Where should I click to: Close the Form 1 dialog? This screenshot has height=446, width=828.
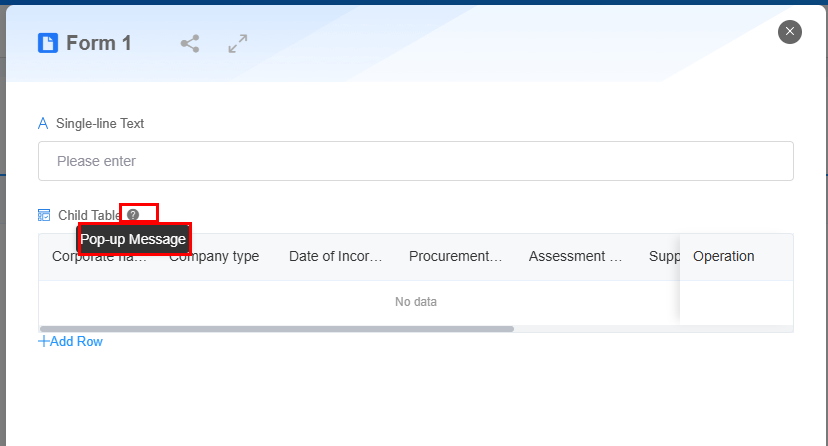click(789, 32)
